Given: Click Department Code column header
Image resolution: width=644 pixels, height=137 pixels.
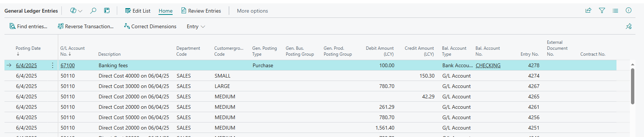Looking at the screenshot, I should coord(188,51).
